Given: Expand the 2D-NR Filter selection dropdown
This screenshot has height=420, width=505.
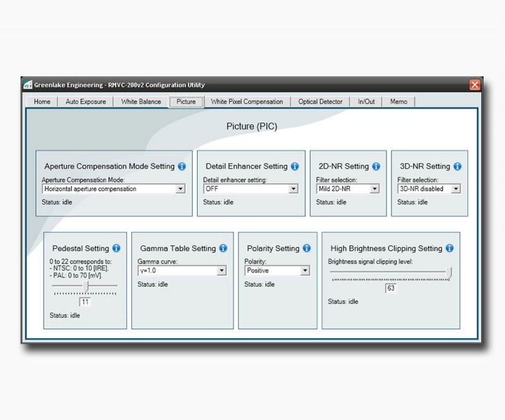Looking at the screenshot, I should (374, 189).
